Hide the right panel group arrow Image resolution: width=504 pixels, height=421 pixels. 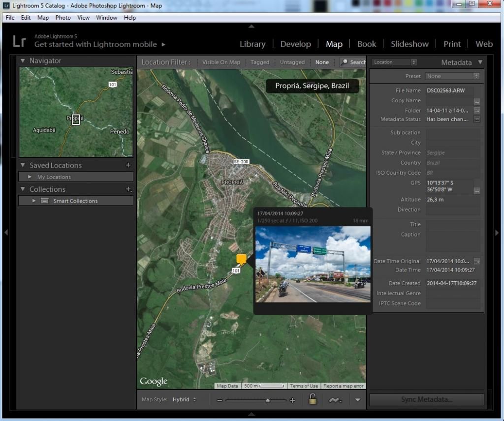click(497, 232)
